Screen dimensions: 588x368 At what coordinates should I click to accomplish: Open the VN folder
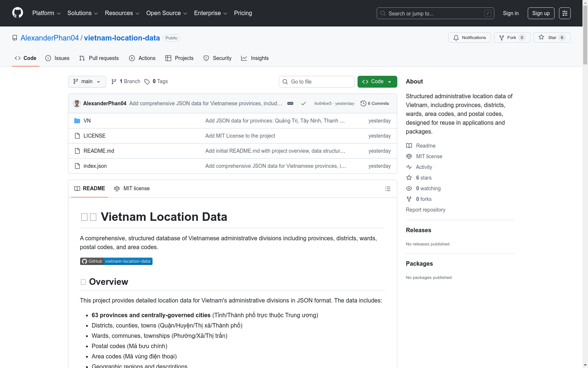click(x=87, y=121)
